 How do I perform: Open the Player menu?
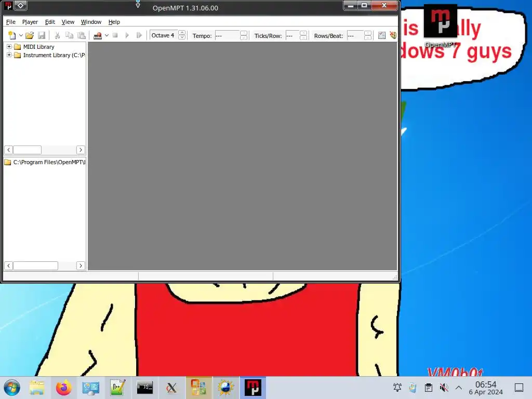pyautogui.click(x=30, y=22)
